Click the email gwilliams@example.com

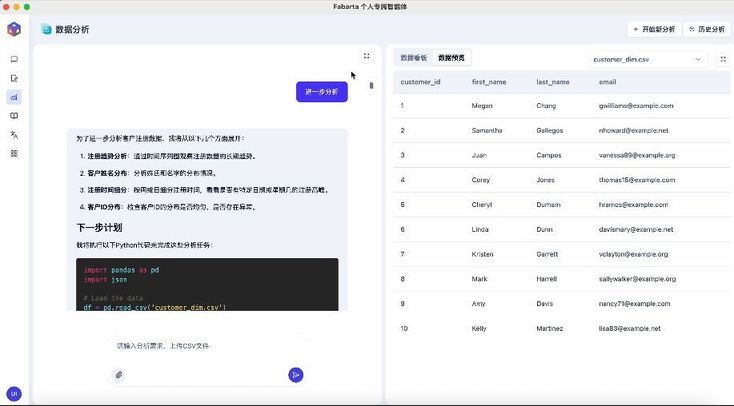tap(636, 106)
